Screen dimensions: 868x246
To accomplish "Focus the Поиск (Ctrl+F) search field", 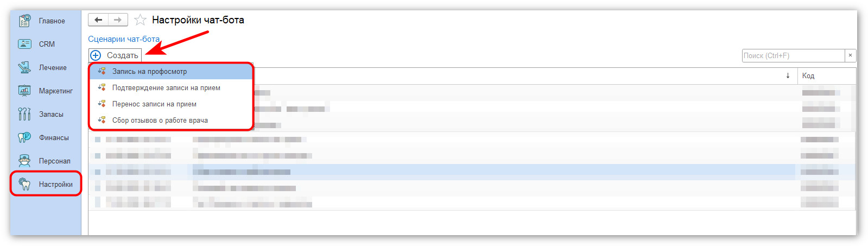I will click(793, 55).
